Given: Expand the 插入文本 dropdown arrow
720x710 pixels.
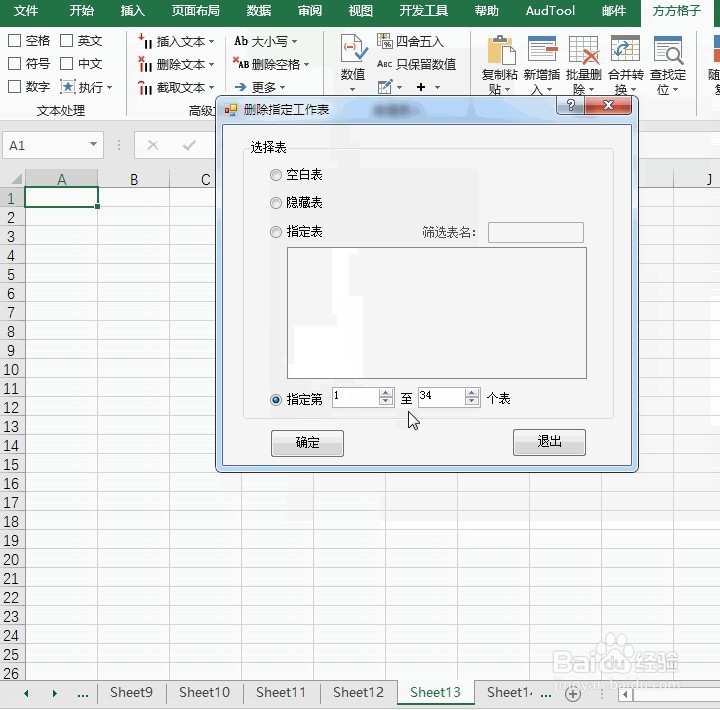Looking at the screenshot, I should tap(211, 42).
